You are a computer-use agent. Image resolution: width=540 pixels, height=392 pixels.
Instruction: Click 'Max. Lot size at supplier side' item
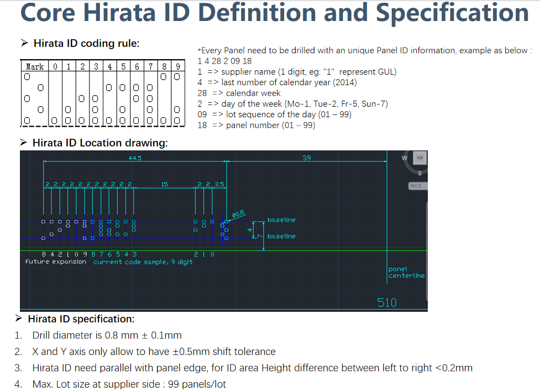click(129, 384)
